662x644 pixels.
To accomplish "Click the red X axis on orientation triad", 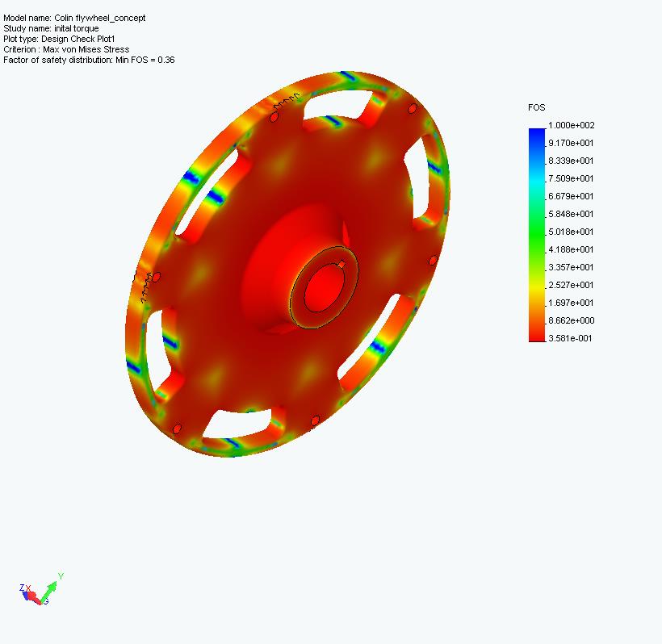I will pos(32,597).
